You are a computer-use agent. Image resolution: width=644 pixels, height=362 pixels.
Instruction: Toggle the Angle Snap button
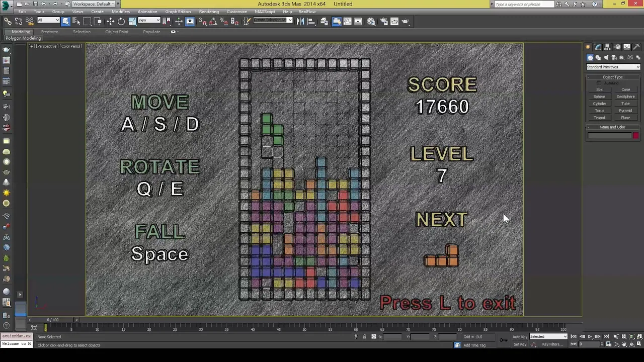click(x=213, y=21)
